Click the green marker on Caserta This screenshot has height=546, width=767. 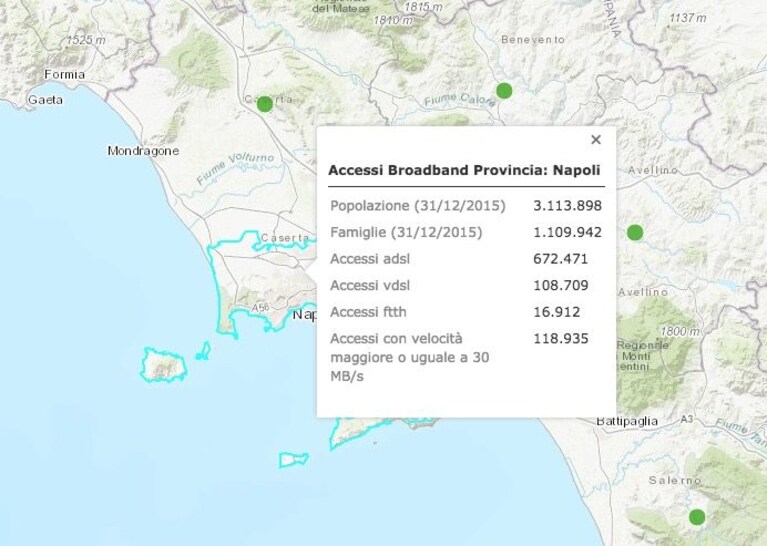[265, 104]
